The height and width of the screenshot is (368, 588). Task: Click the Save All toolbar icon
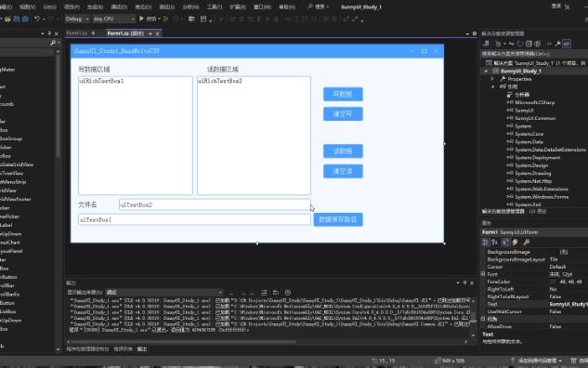[25, 19]
